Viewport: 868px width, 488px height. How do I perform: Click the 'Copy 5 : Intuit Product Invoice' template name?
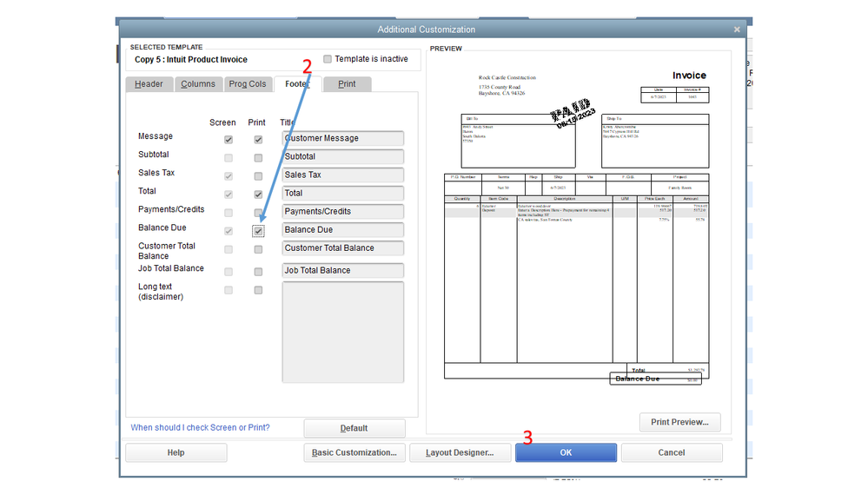[x=191, y=60]
